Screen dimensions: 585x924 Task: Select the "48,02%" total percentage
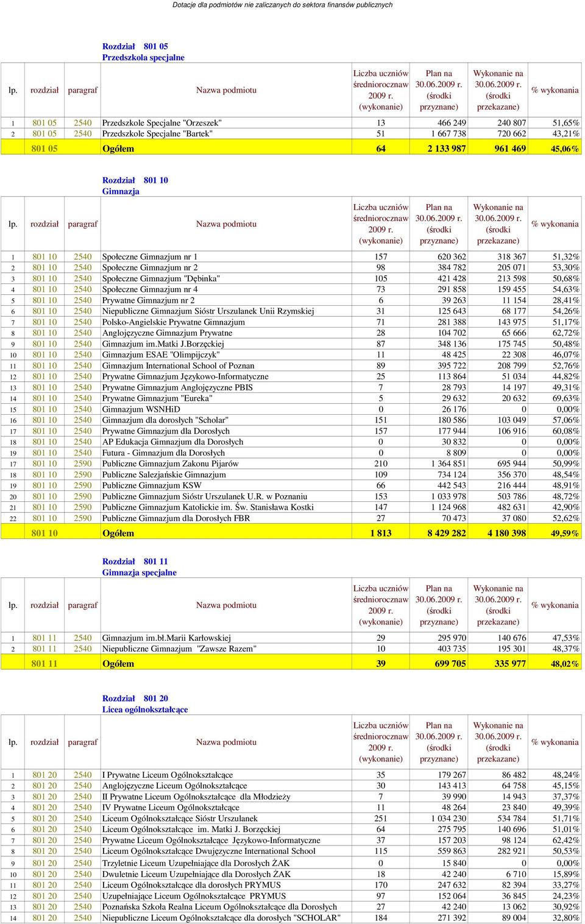tap(565, 665)
